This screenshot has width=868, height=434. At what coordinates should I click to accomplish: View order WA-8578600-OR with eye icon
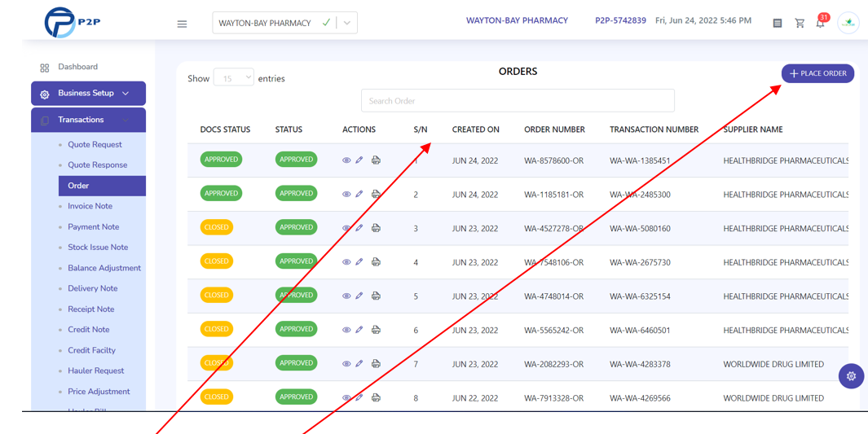tap(346, 160)
